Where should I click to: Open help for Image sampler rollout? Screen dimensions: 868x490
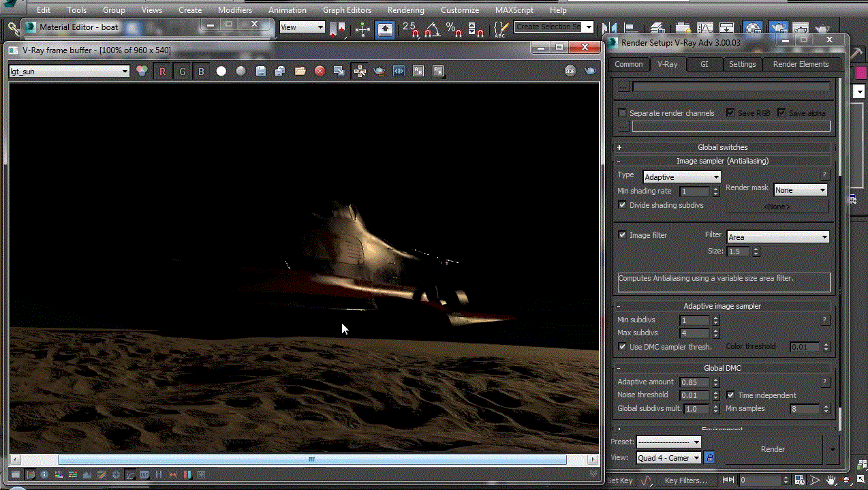coord(824,175)
